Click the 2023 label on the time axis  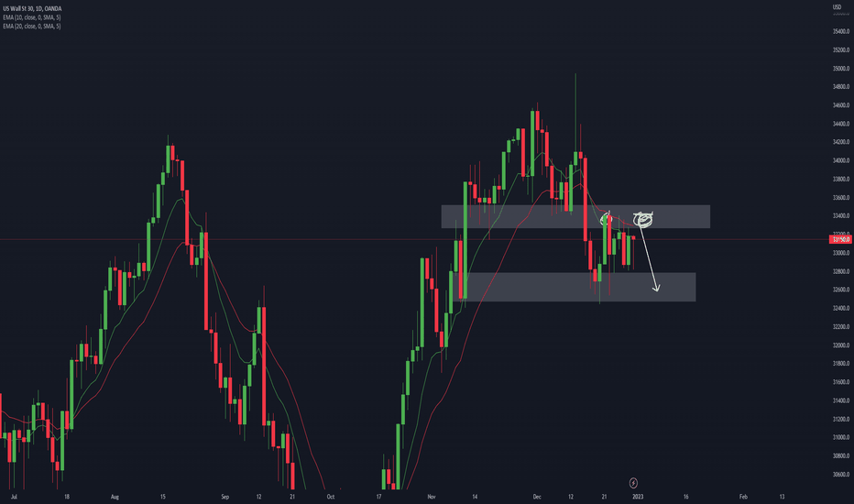coord(637,497)
